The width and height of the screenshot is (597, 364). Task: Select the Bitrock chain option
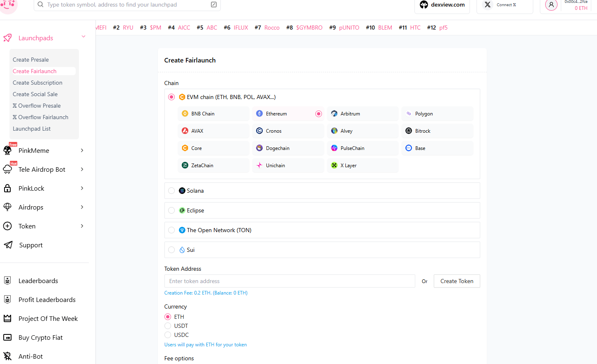[x=437, y=131]
